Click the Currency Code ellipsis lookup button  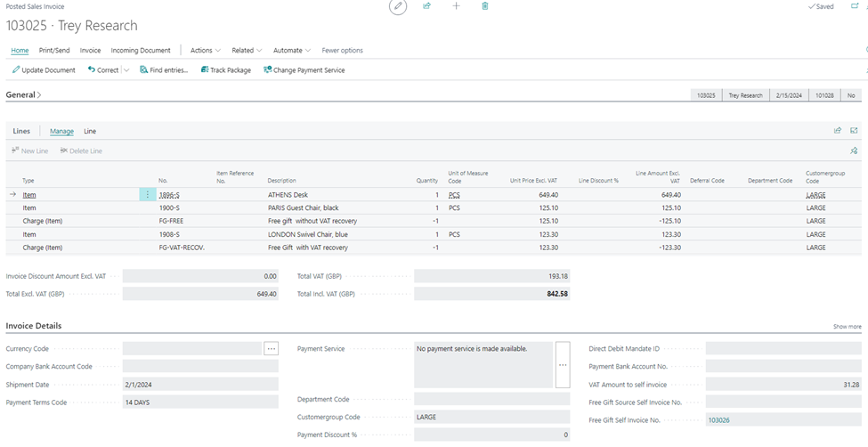click(x=272, y=348)
